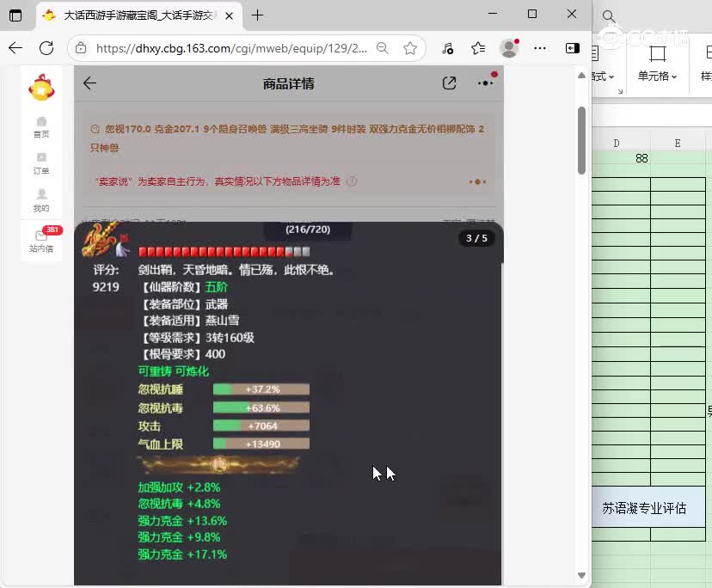Click 加强加攻 +2.8% attribute

pyautogui.click(x=179, y=487)
